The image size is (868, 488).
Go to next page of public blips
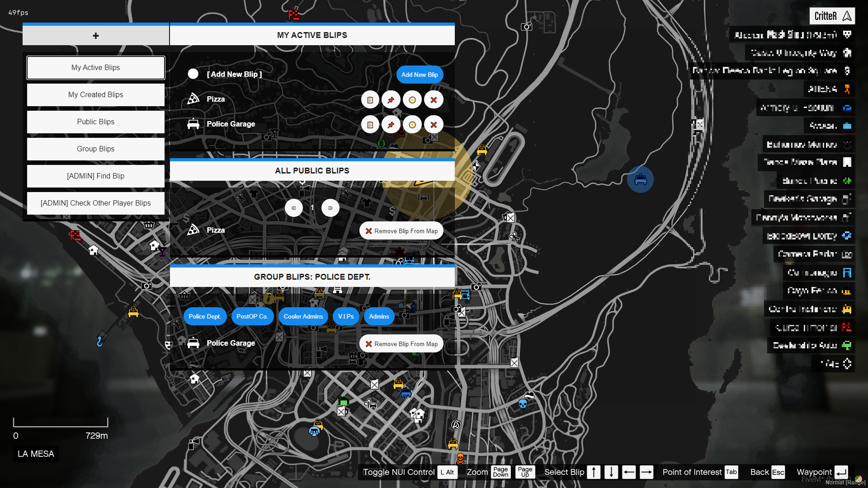click(x=330, y=208)
